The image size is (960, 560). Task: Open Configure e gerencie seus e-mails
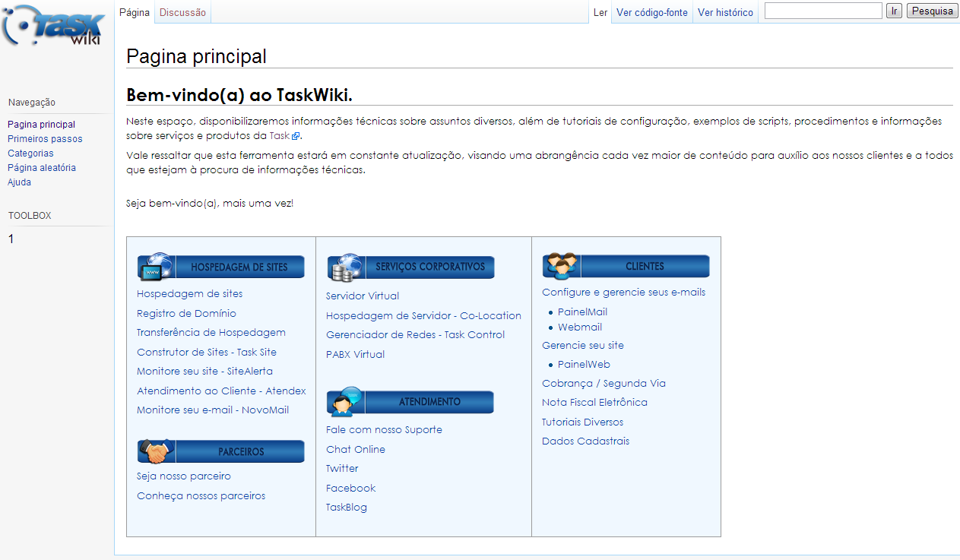(623, 292)
